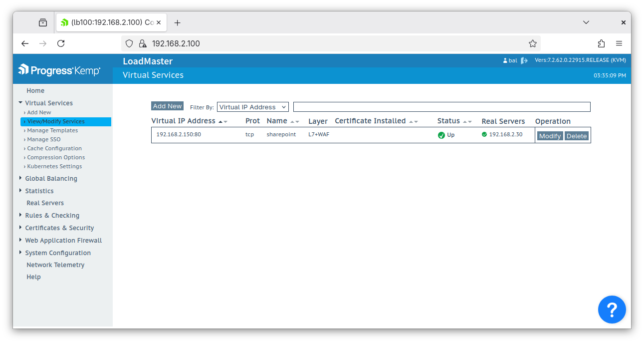Click inside the filter text field

441,106
